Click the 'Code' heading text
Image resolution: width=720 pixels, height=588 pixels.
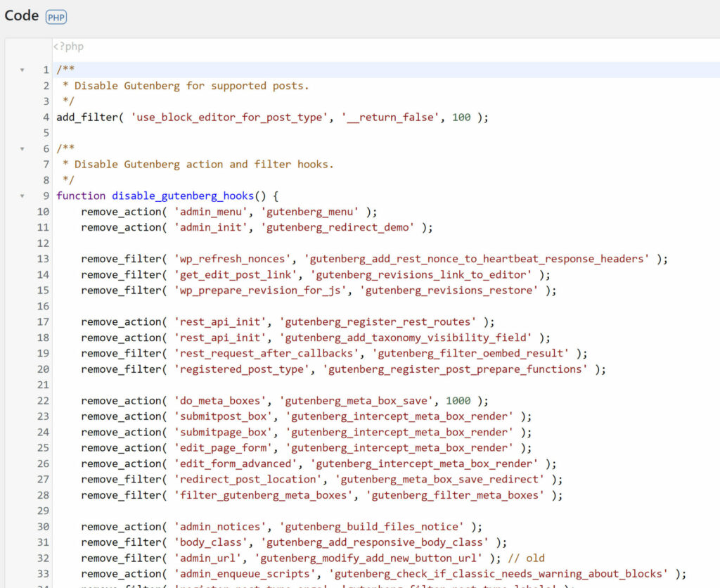22,15
